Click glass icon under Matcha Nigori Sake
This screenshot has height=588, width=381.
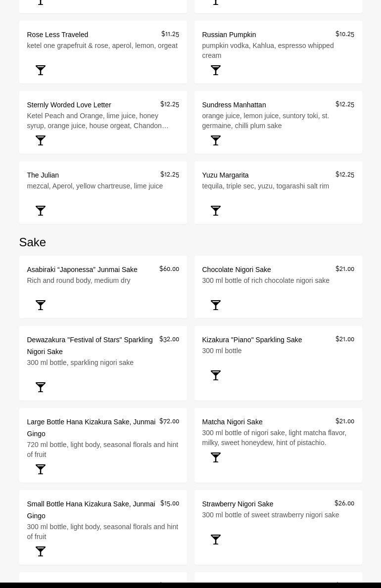(216, 457)
